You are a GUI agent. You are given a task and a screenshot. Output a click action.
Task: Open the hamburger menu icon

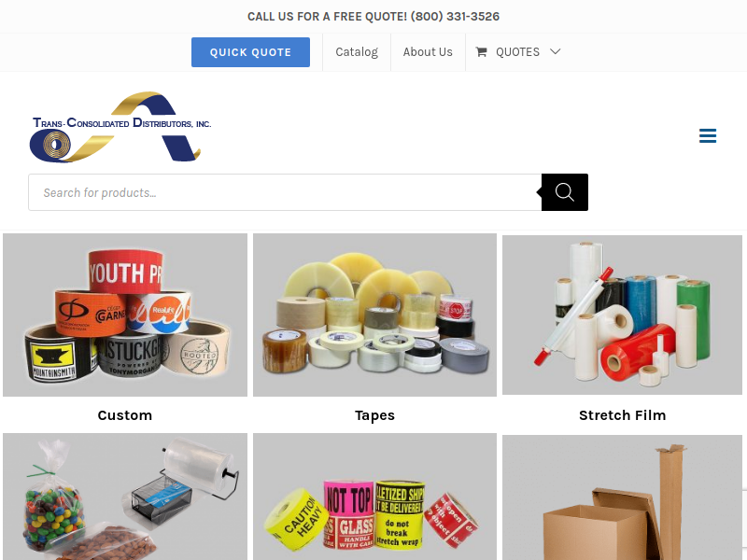pyautogui.click(x=708, y=135)
